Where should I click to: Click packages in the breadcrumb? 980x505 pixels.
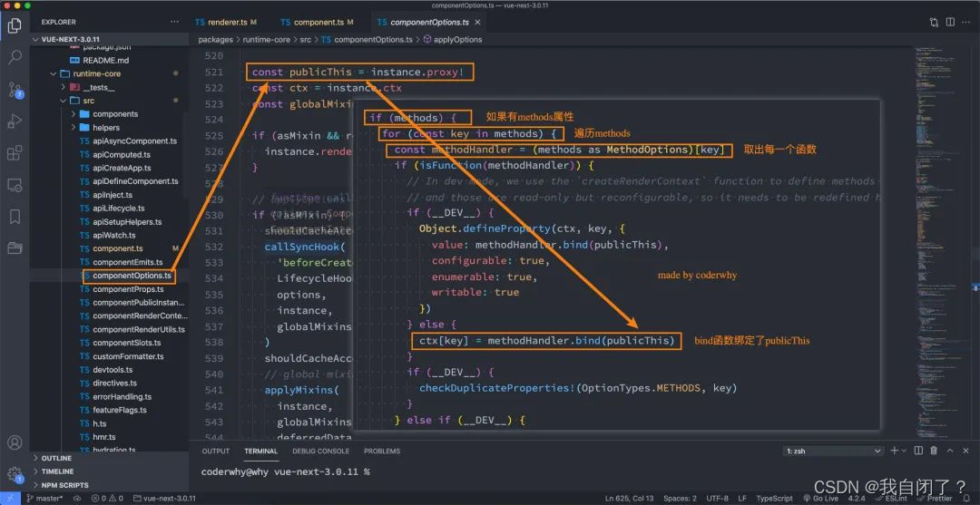(216, 39)
